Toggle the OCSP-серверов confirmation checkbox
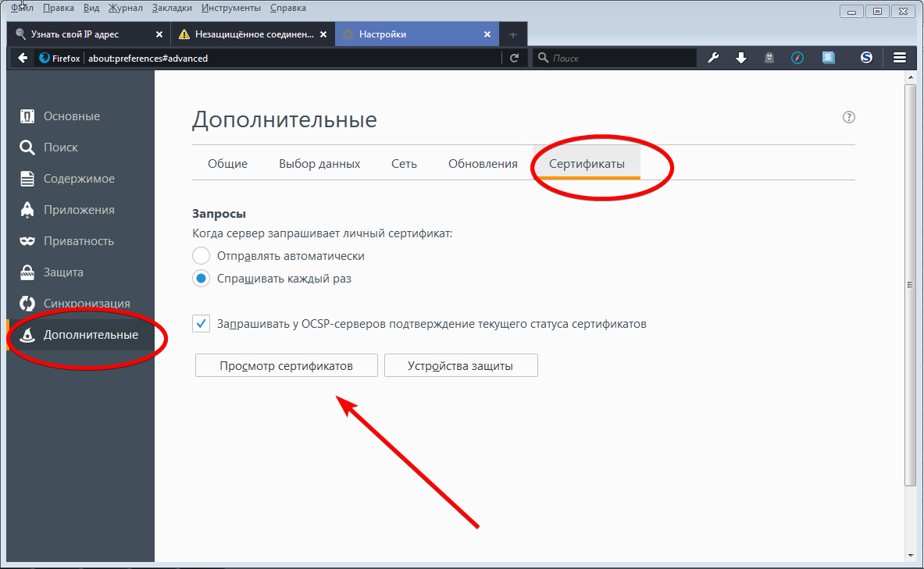924x569 pixels. [201, 323]
